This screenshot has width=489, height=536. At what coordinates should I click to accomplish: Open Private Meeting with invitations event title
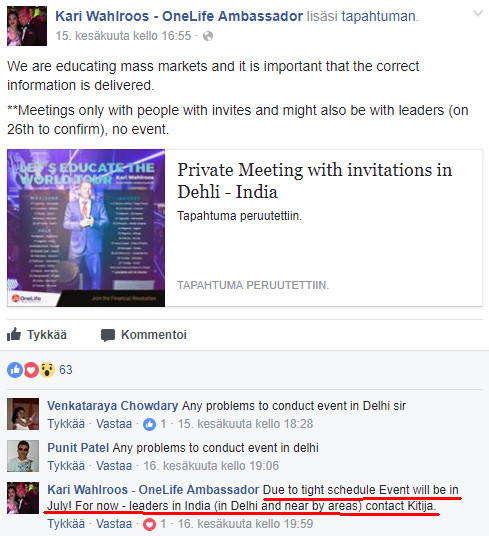click(314, 180)
